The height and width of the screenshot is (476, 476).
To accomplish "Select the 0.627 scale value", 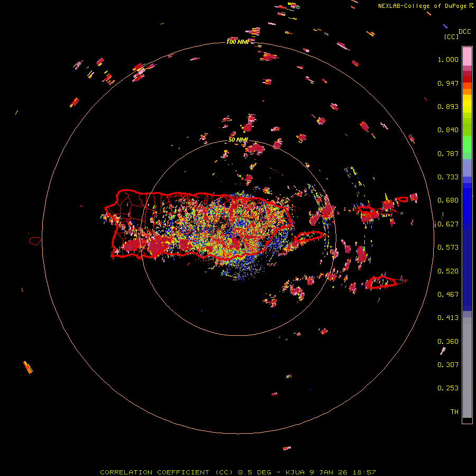I will pyautogui.click(x=448, y=224).
